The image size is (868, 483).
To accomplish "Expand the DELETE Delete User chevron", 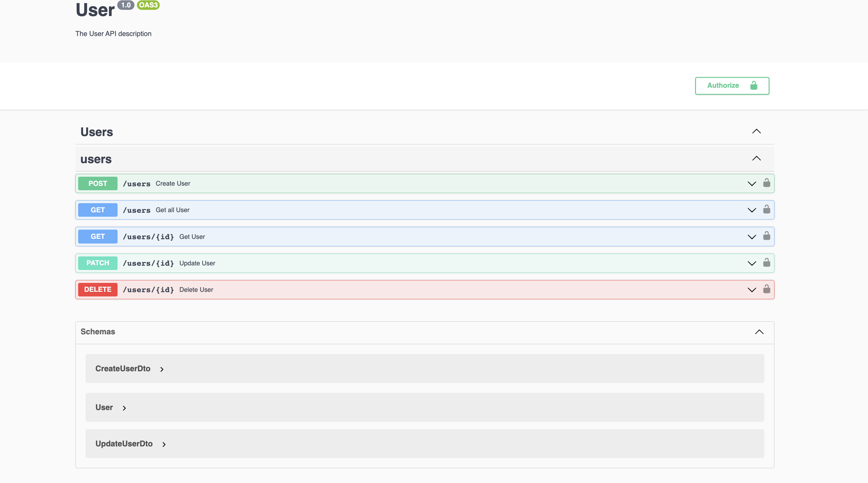I will [x=752, y=290].
